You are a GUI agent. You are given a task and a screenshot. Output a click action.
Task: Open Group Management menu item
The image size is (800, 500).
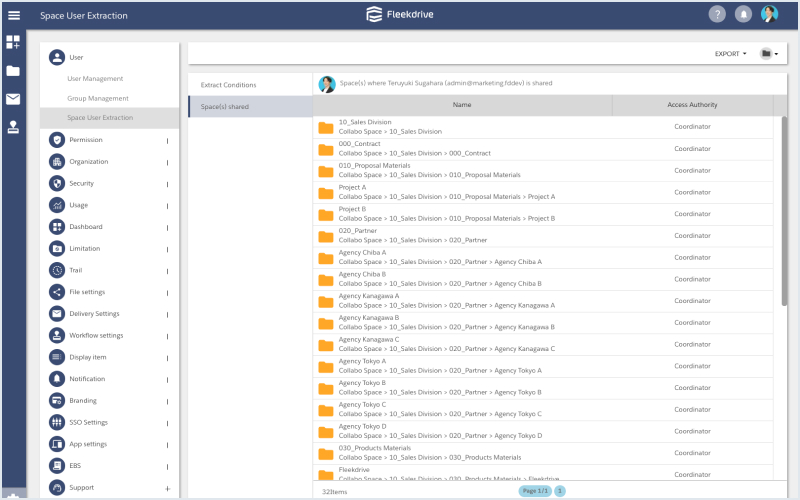point(98,98)
